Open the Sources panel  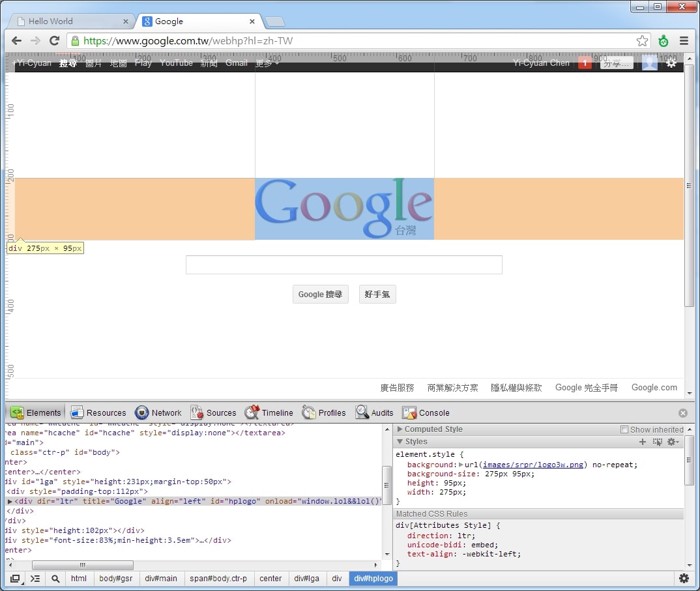point(213,412)
